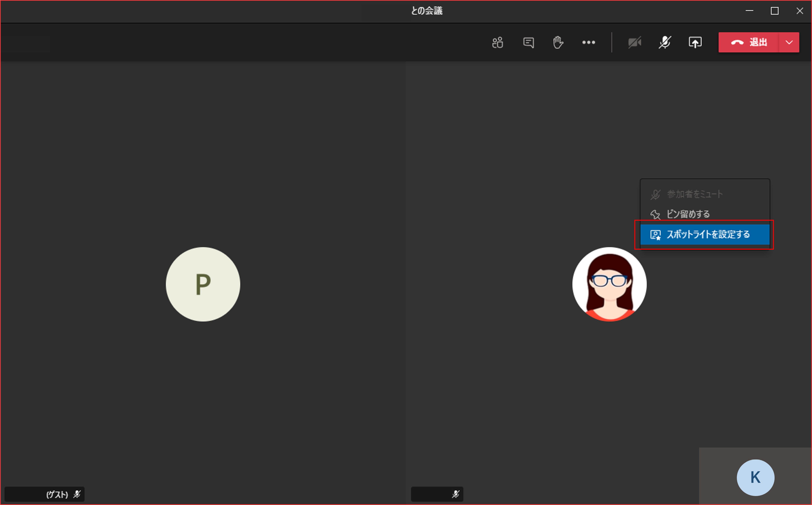Open the more actions ellipsis menu
Viewport: 812px width, 505px height.
589,42
